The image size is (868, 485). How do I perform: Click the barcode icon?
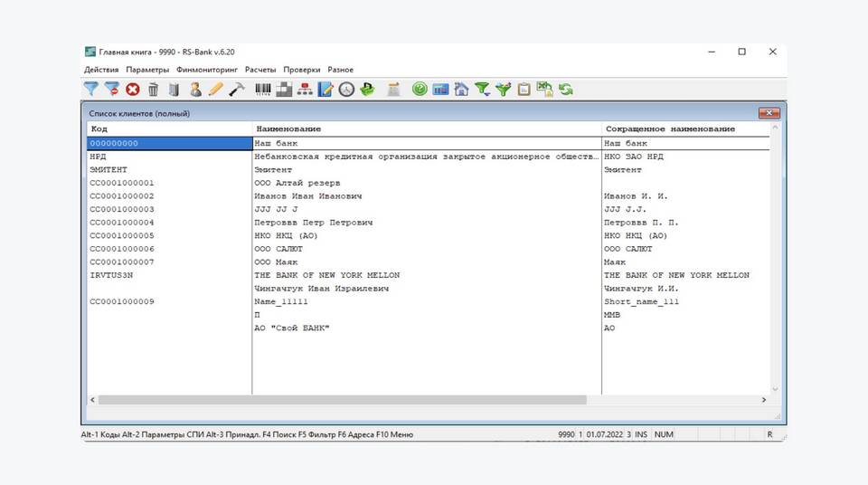coord(263,90)
